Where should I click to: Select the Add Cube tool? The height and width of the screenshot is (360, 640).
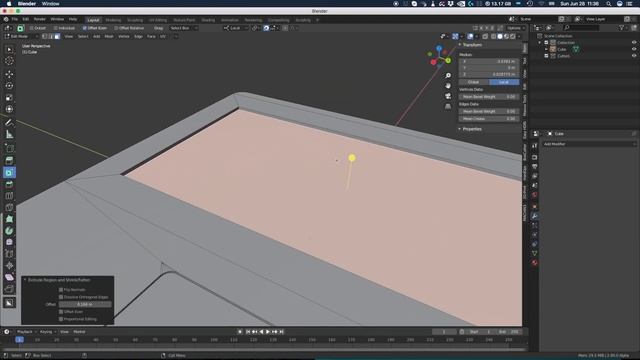9,148
